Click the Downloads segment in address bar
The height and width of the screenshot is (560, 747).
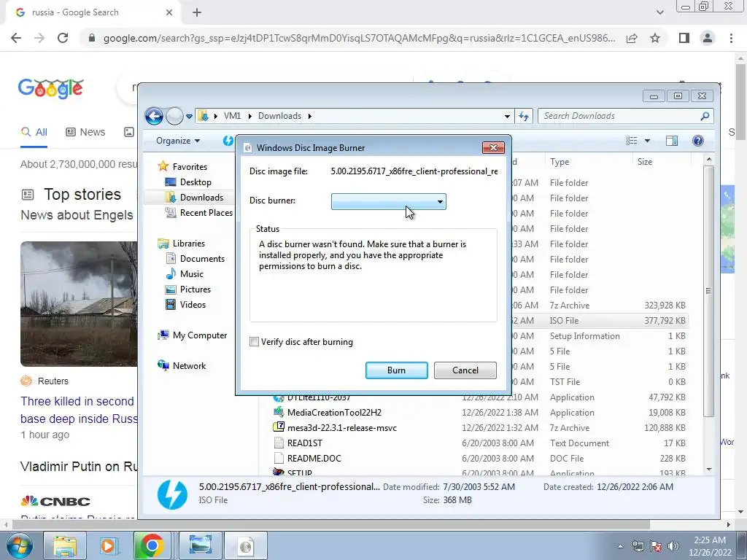279,116
